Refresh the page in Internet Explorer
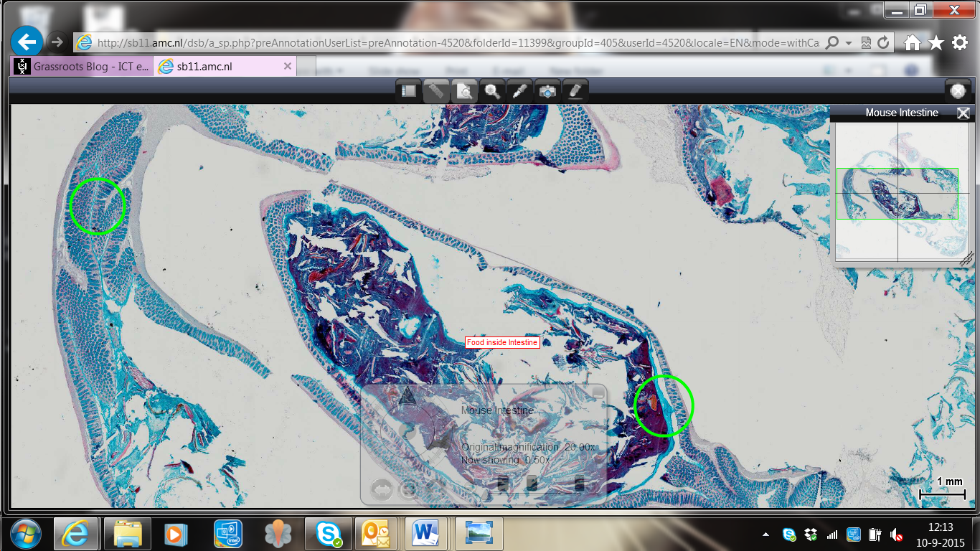Image resolution: width=980 pixels, height=551 pixels. (x=883, y=43)
